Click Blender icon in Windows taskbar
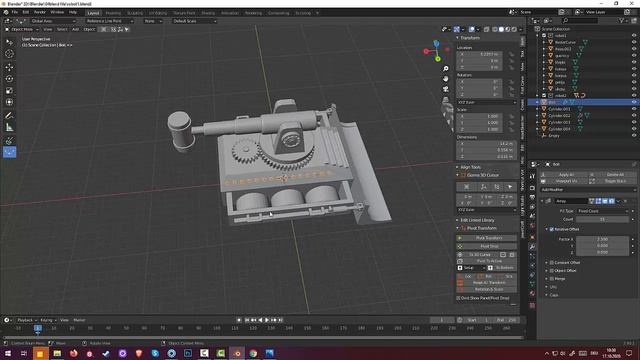The width and height of the screenshot is (640, 360). pyautogui.click(x=237, y=353)
